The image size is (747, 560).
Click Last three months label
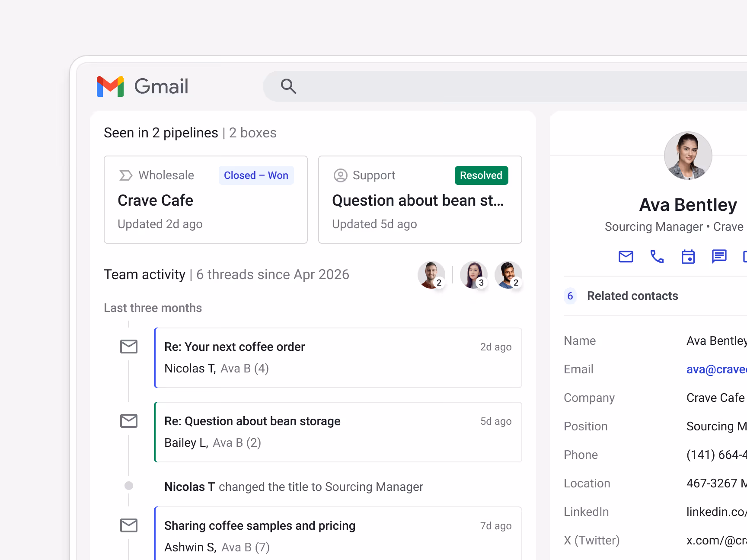[153, 308]
